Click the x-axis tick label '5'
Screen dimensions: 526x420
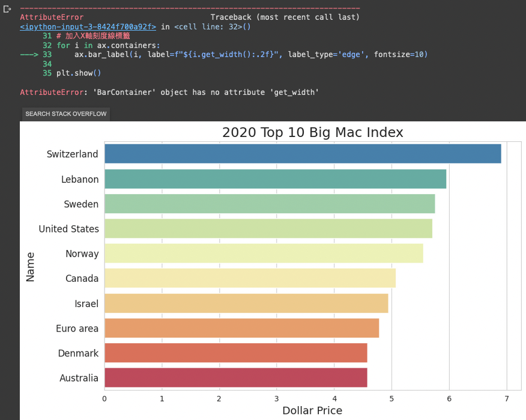(x=391, y=398)
